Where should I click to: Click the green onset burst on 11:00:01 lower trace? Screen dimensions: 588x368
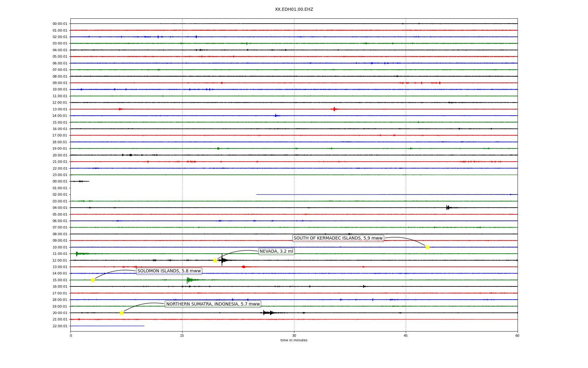(77, 254)
